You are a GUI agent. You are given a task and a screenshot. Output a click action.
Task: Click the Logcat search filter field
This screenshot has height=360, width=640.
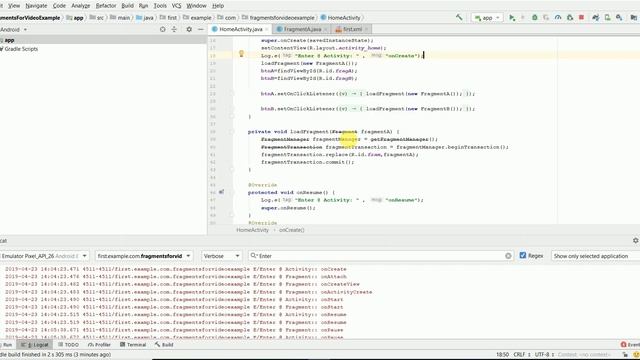tap(381, 256)
